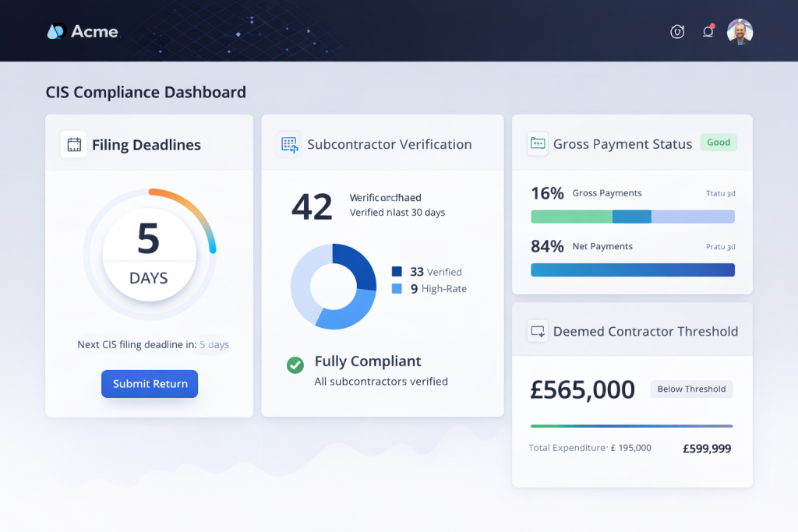Open the notifications bell
Image resolution: width=798 pixels, height=532 pixels.
coord(708,31)
